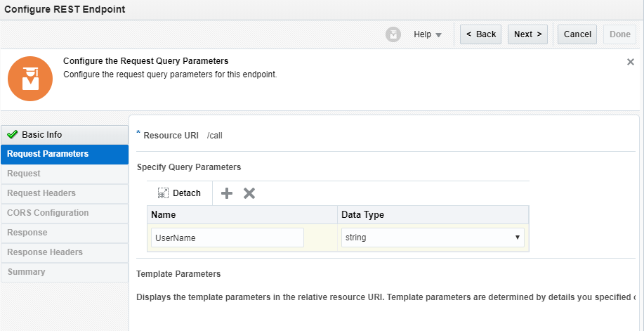Open the CORS Configuration step
Image resolution: width=644 pixels, height=331 pixels.
point(48,213)
